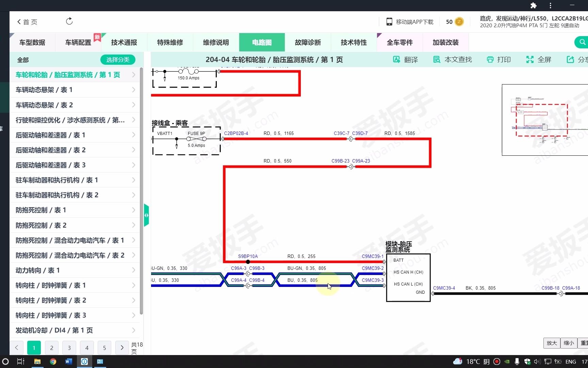Select page 3 in the pagination
588x368 pixels.
(x=69, y=348)
